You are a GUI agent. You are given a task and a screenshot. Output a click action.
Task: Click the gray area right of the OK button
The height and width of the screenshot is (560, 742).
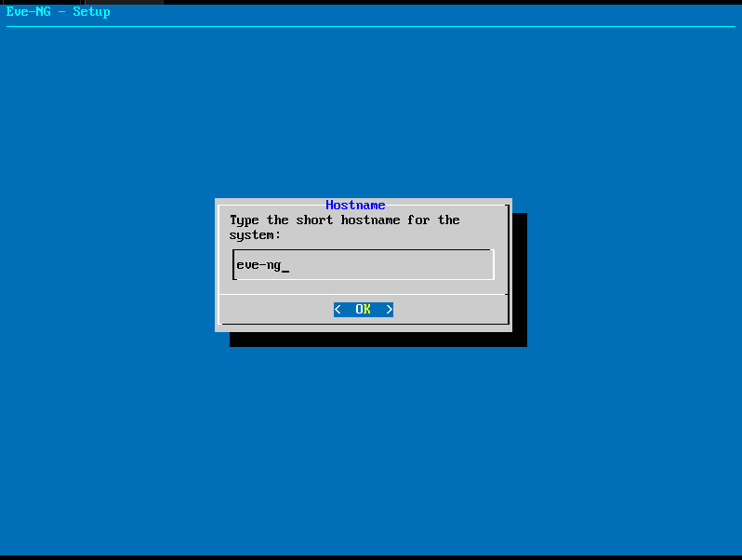click(x=446, y=309)
